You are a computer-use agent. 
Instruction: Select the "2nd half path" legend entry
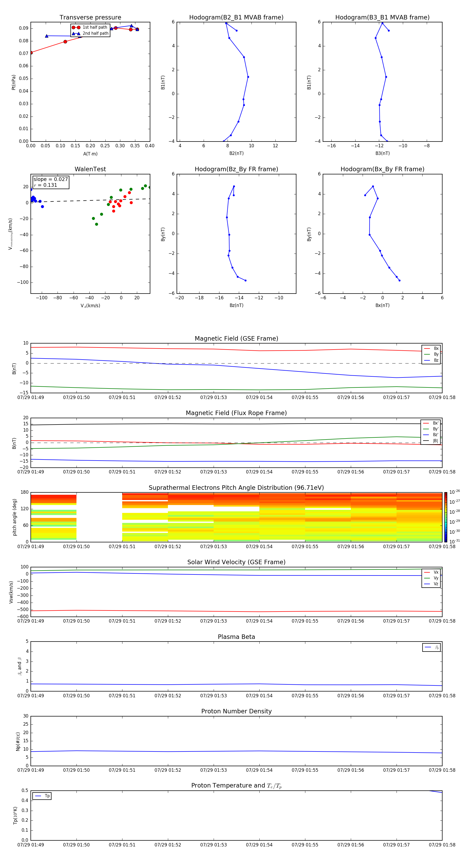[x=90, y=33]
